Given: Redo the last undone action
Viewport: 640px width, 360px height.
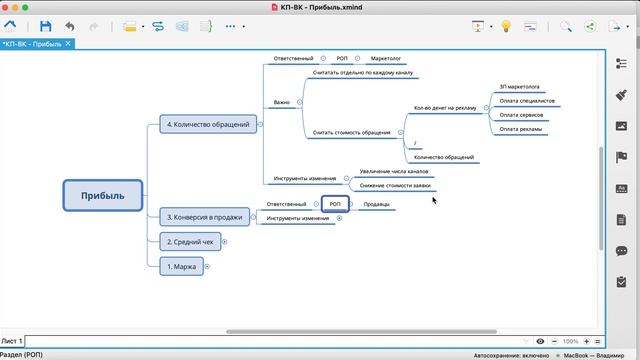Looking at the screenshot, I should [94, 27].
